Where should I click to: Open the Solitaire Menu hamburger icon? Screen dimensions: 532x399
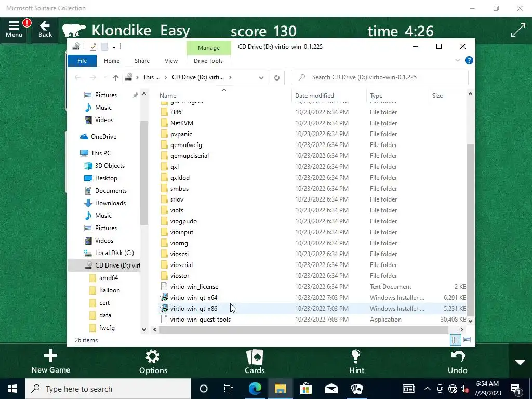tap(14, 29)
